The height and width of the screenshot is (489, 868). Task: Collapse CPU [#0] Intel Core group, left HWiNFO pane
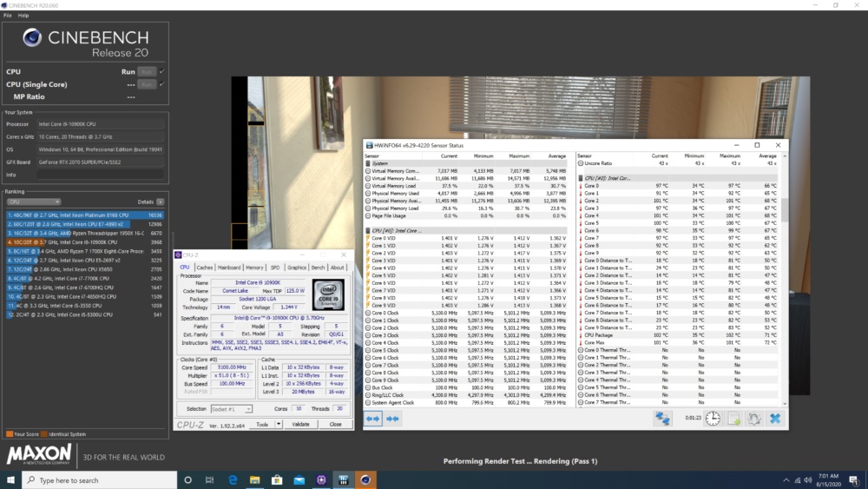367,231
